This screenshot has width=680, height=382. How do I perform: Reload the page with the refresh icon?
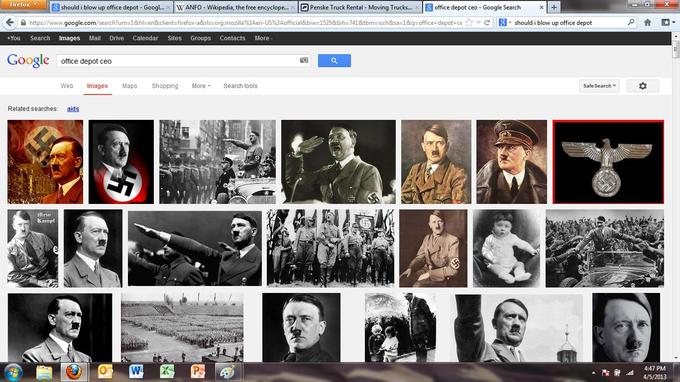487,23
